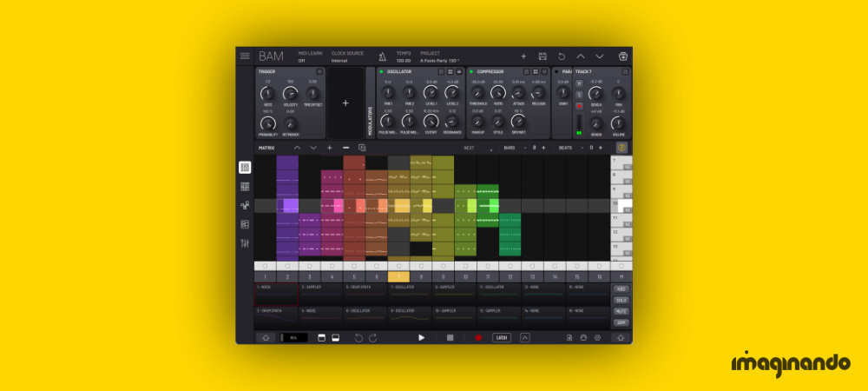Click the Mute button
This screenshot has width=868, height=391.
[621, 311]
